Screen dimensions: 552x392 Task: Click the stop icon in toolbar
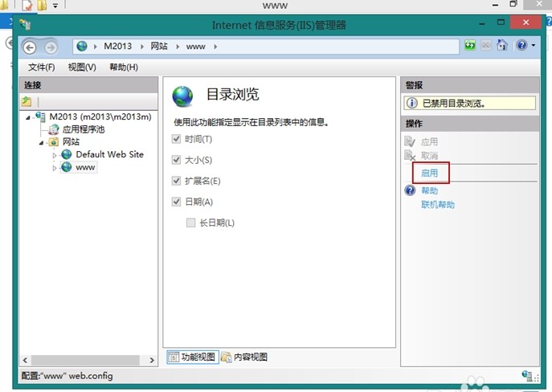click(x=486, y=46)
